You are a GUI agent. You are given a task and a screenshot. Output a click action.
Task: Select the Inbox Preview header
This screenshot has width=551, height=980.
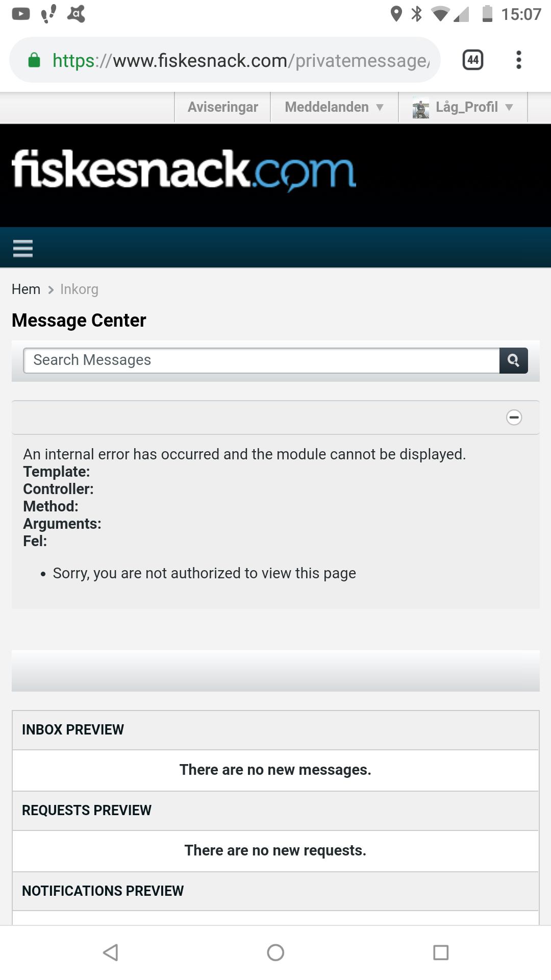[x=73, y=730]
